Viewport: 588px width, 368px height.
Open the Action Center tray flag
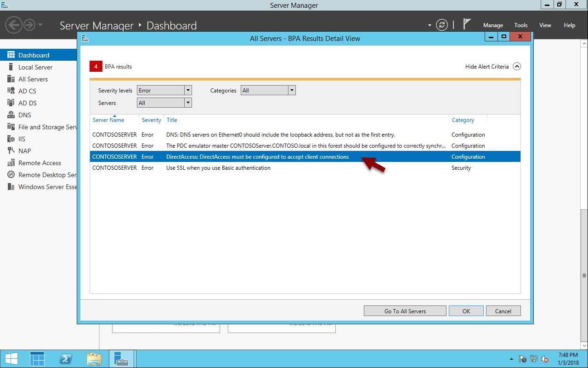[x=523, y=359]
